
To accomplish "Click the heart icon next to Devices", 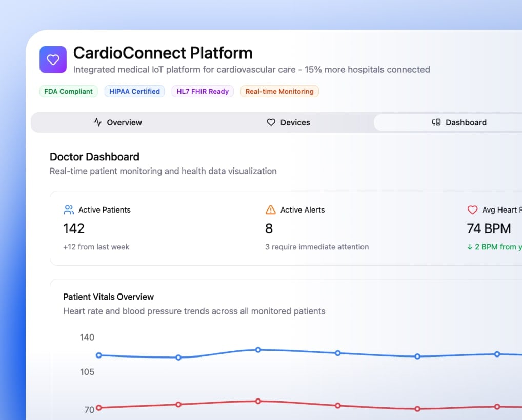I will coord(271,122).
